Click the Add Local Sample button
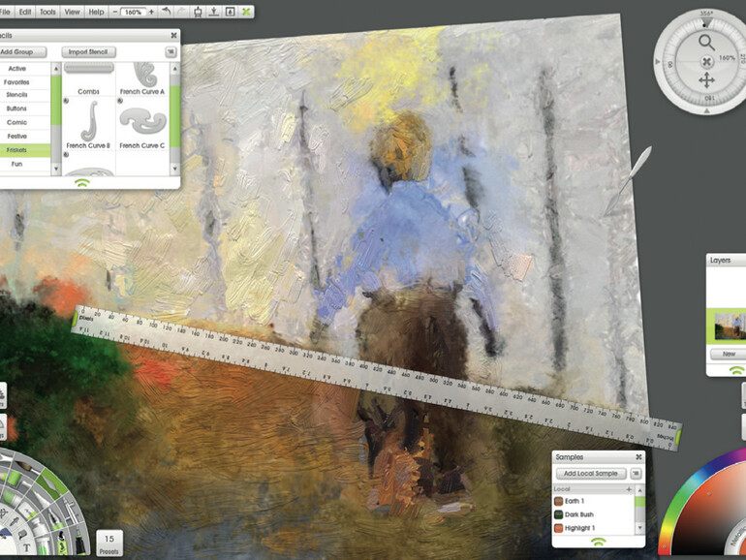The width and height of the screenshot is (746, 560). [x=591, y=474]
